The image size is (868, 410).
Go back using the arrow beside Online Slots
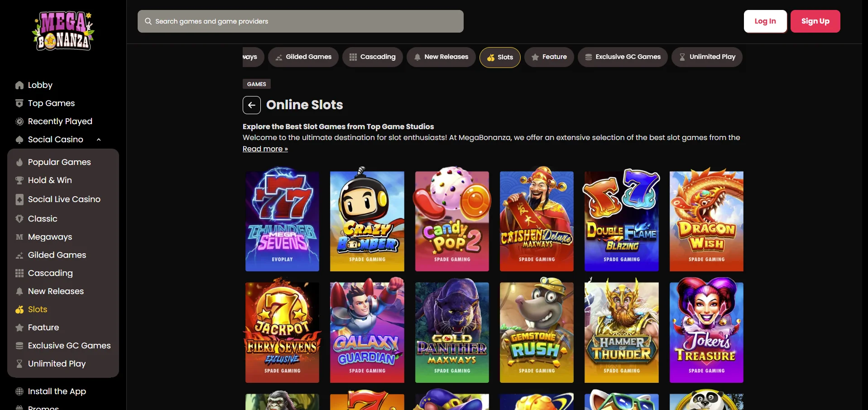252,105
